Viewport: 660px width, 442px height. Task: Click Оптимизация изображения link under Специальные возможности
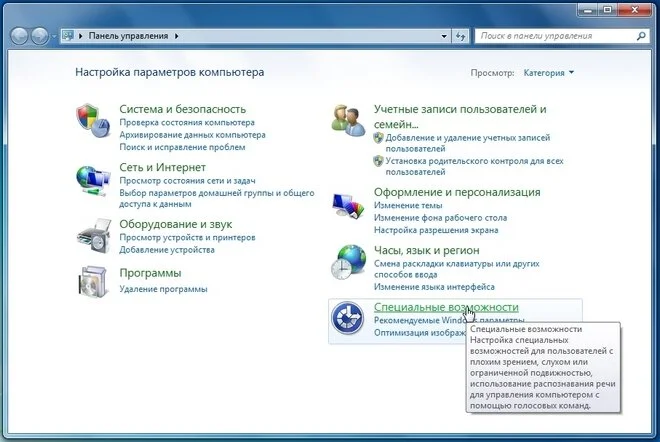click(x=420, y=333)
